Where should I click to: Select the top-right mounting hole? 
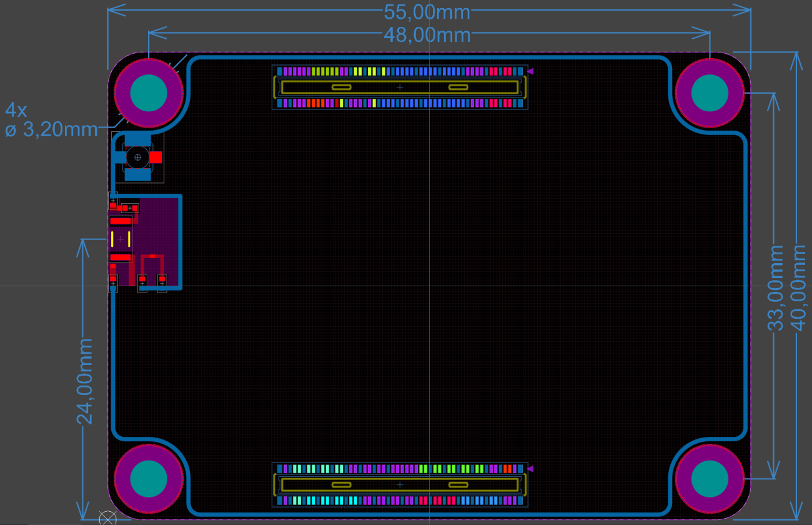coord(709,94)
